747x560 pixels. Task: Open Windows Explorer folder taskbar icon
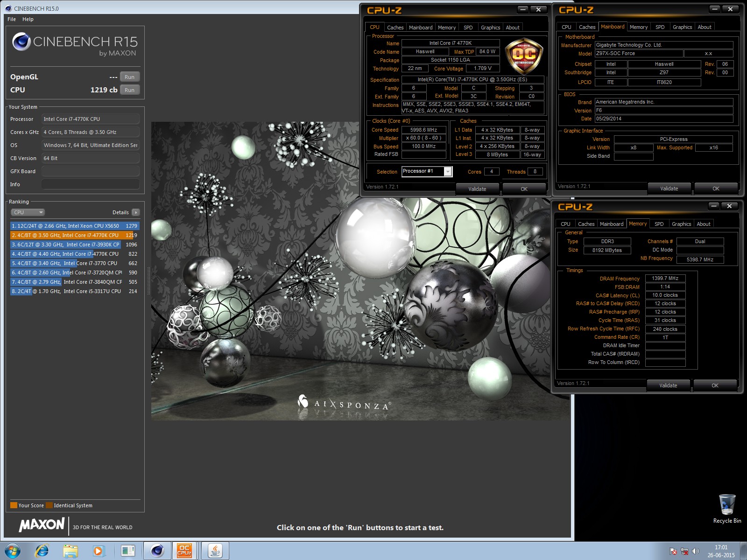(70, 551)
